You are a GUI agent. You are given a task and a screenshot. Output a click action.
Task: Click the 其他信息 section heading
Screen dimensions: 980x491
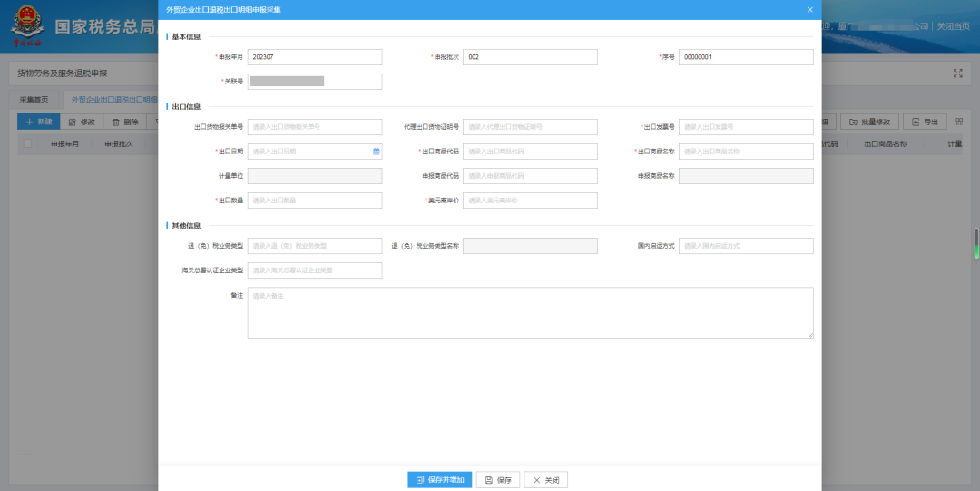pyautogui.click(x=186, y=226)
